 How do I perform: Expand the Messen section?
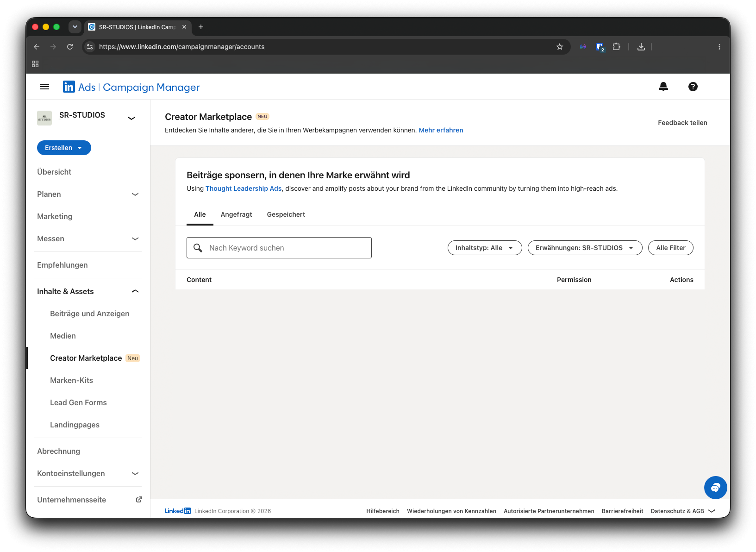coord(135,238)
